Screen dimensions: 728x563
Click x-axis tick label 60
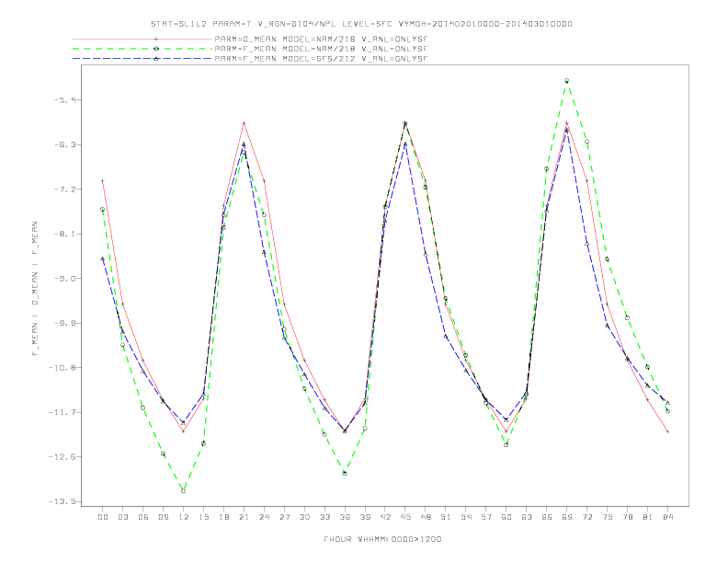tap(506, 517)
